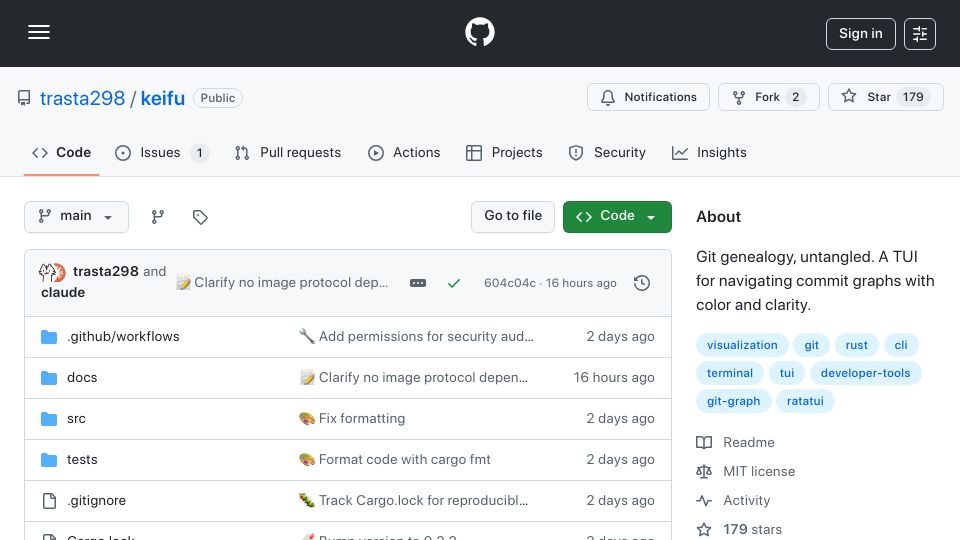This screenshot has height=540, width=960.
Task: Expand the green Code dropdown
Action: 617,217
